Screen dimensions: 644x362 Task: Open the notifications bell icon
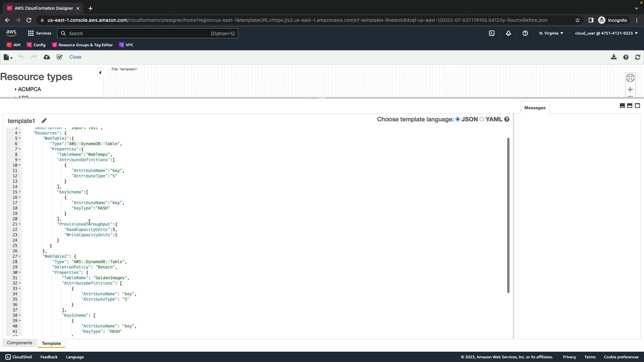pos(508,33)
